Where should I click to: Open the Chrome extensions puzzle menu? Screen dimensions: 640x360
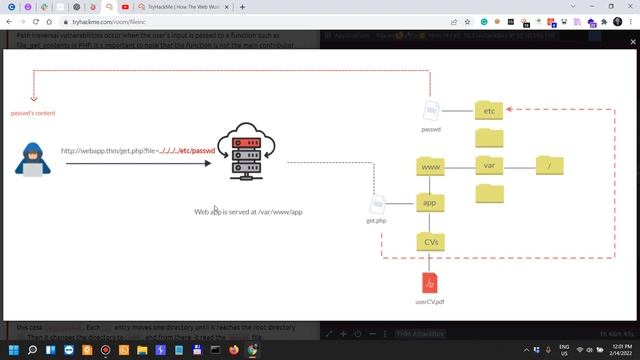point(604,22)
